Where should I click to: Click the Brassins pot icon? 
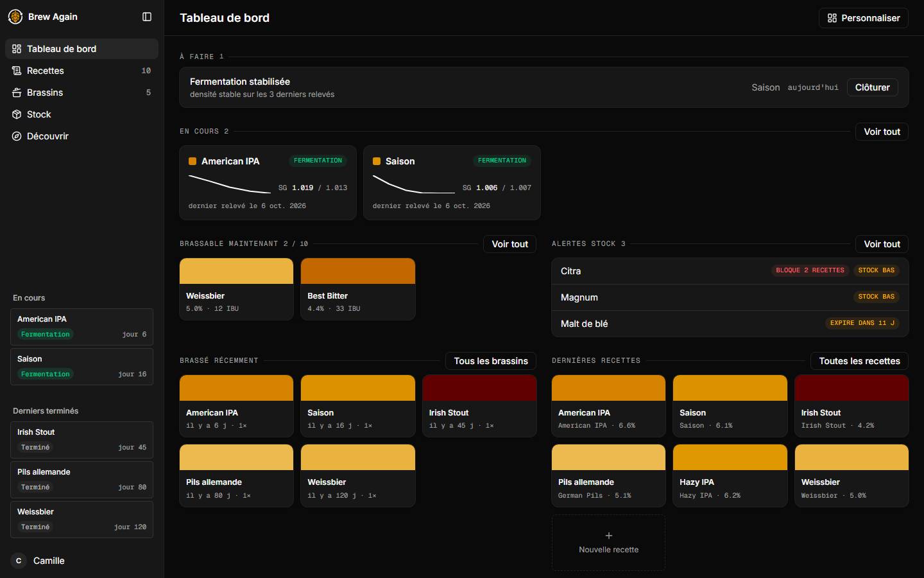[17, 92]
